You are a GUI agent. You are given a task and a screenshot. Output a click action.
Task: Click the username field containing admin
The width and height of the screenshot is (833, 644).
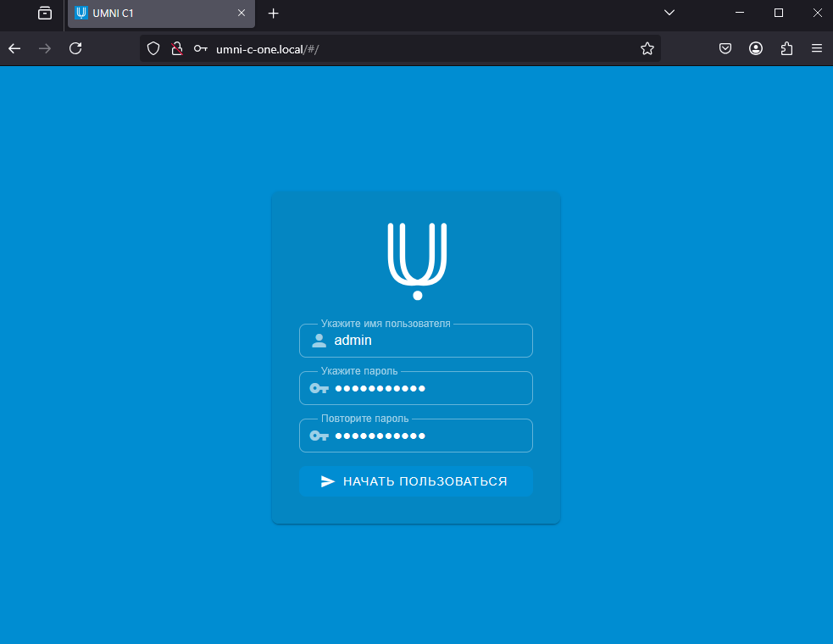coord(416,341)
